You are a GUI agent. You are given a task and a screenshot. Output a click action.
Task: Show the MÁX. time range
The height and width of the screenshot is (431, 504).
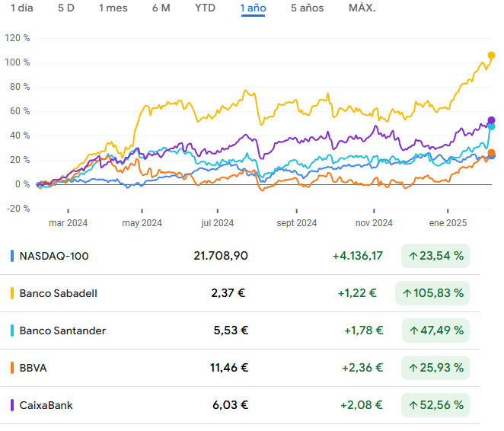[x=362, y=8]
